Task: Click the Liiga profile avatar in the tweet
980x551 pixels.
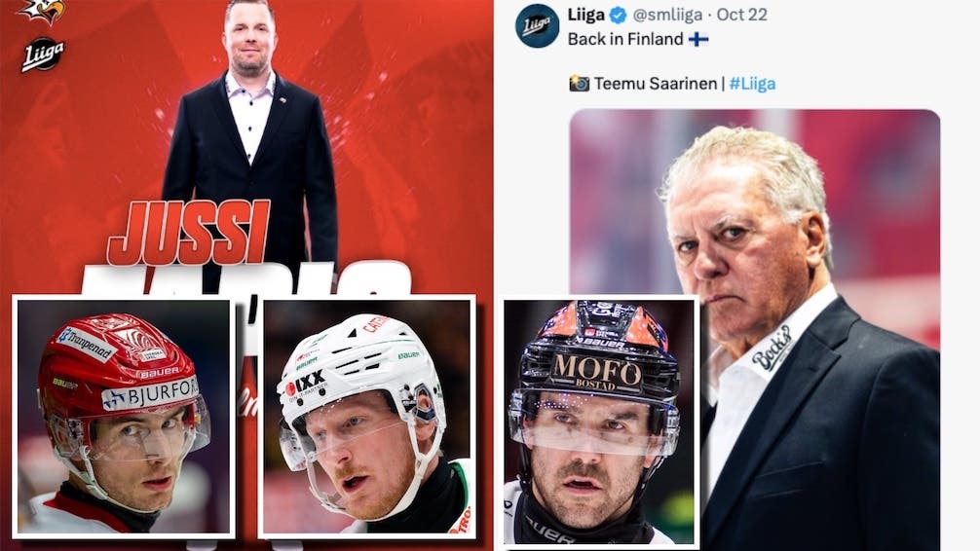Action: point(537,25)
